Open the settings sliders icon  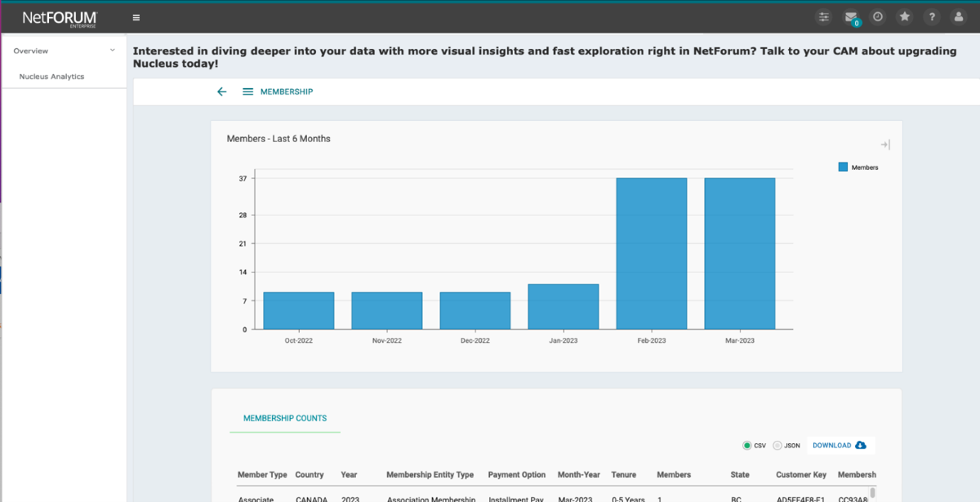coord(824,17)
